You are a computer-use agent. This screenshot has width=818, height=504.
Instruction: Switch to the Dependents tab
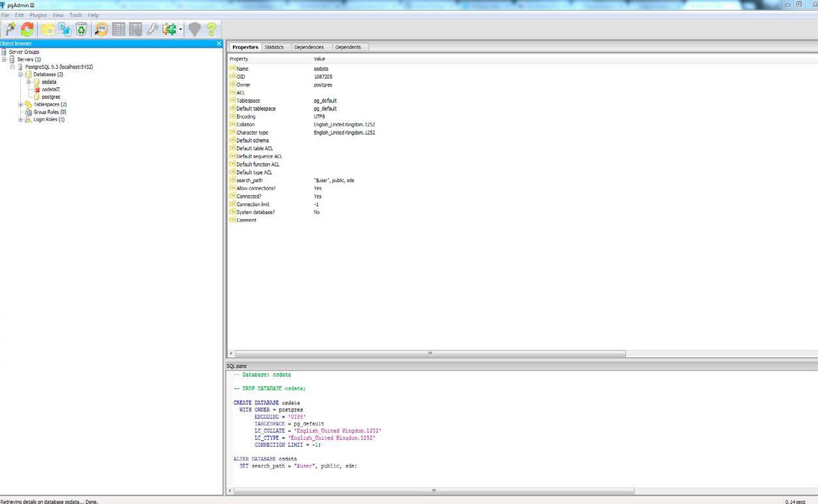pyautogui.click(x=349, y=47)
